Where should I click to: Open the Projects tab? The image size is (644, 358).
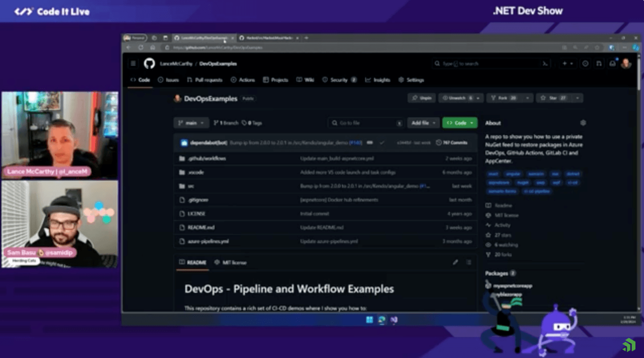pos(276,80)
